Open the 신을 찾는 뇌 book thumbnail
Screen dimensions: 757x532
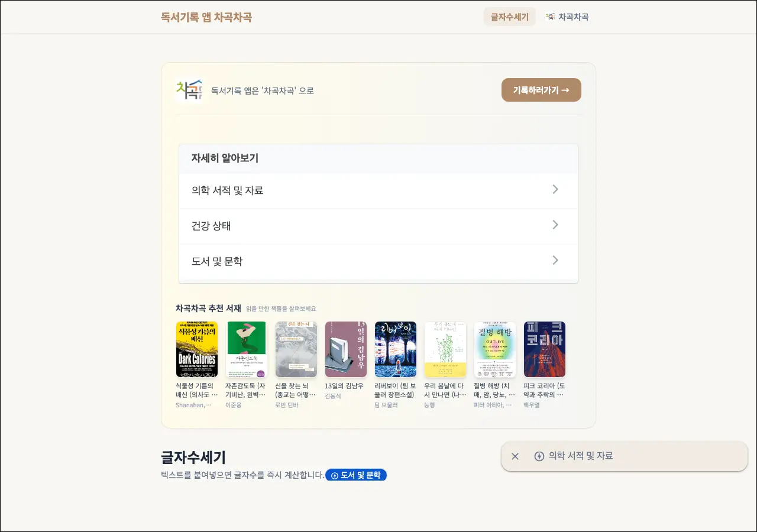pyautogui.click(x=296, y=349)
